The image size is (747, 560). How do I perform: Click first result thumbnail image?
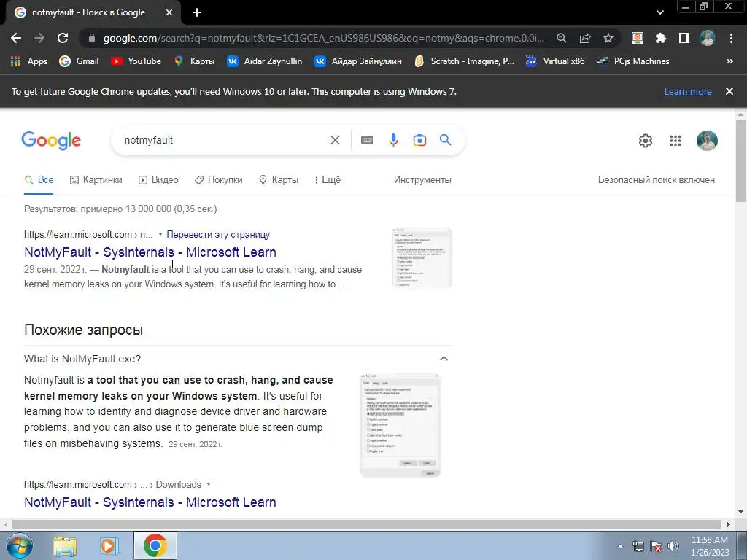click(x=422, y=257)
